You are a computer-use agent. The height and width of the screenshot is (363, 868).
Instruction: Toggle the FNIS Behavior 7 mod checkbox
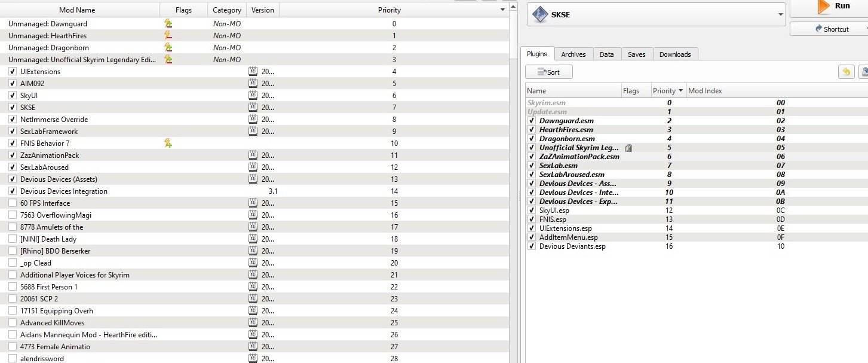tap(13, 143)
